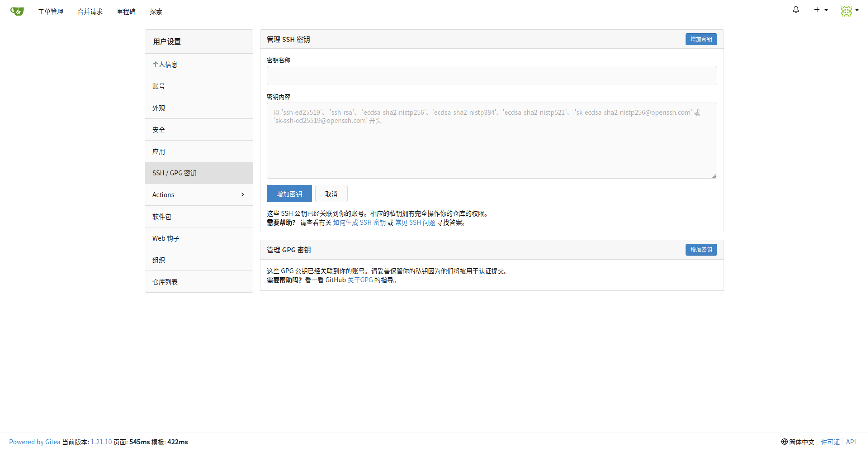Click the Gitea logo home icon
This screenshot has height=450, width=868.
pos(17,11)
